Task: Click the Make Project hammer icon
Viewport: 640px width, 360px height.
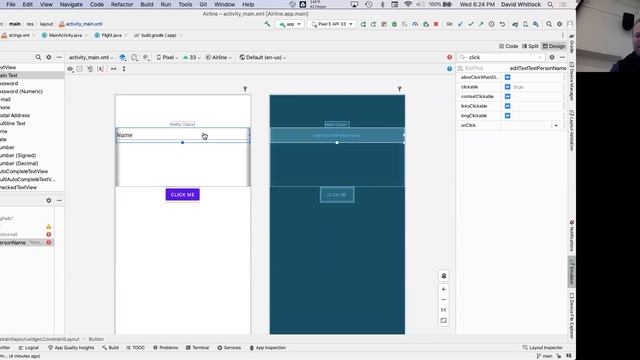Action: tap(267, 24)
